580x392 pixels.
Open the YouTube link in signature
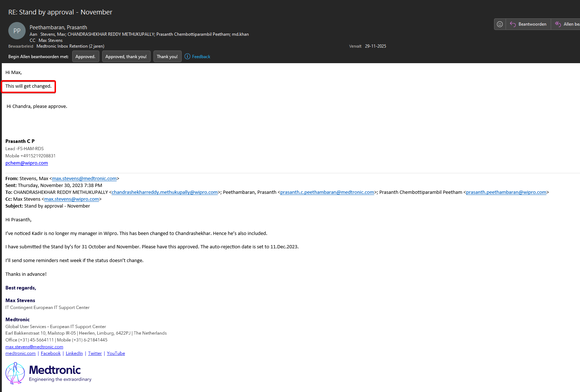click(x=116, y=353)
